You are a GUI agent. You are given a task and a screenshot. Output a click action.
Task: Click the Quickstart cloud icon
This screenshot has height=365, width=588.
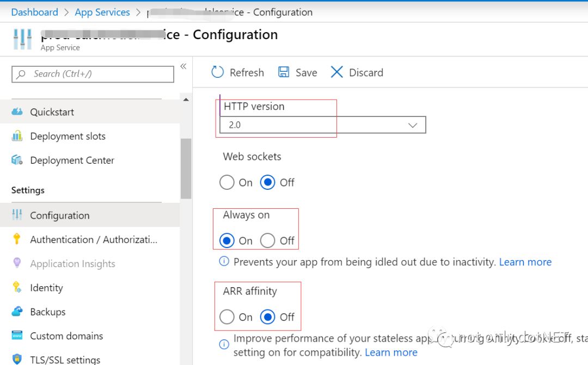coord(17,112)
